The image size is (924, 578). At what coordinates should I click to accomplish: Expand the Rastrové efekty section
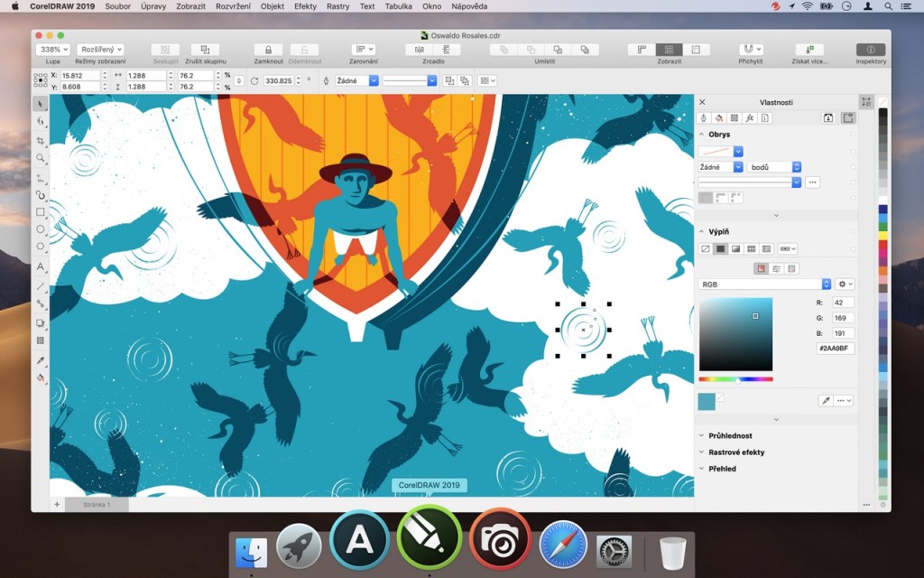tap(702, 452)
